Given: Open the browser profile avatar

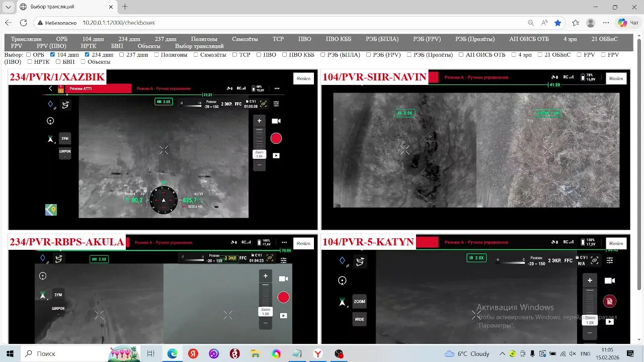Looking at the screenshot, I should click(591, 23).
